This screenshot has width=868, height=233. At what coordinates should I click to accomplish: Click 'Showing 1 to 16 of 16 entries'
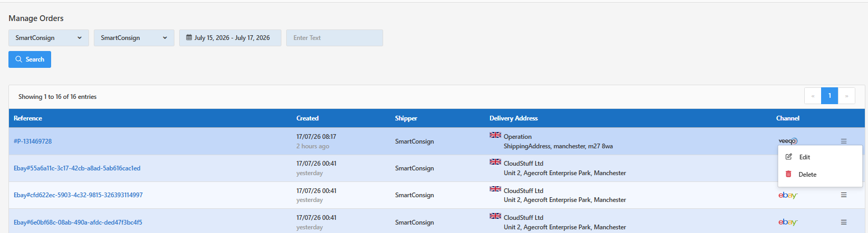(57, 97)
